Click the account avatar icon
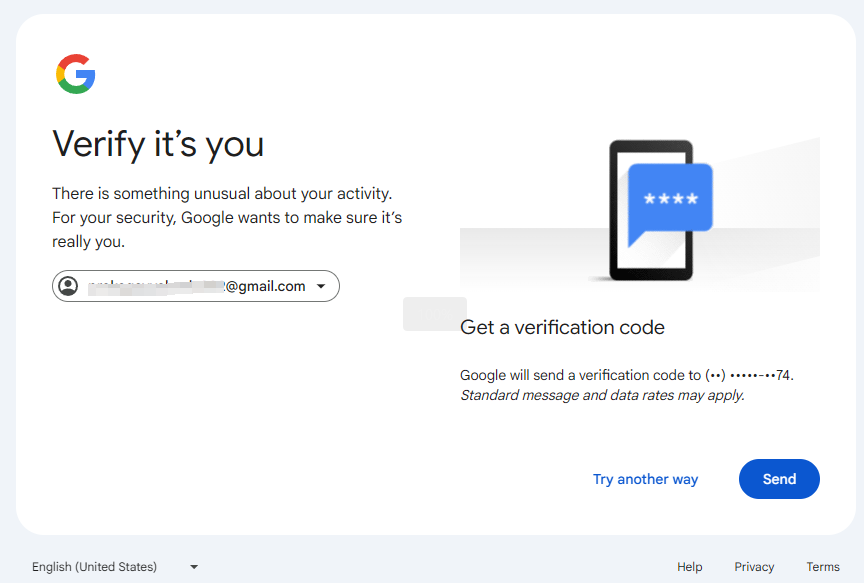This screenshot has height=583, width=864. 68,286
